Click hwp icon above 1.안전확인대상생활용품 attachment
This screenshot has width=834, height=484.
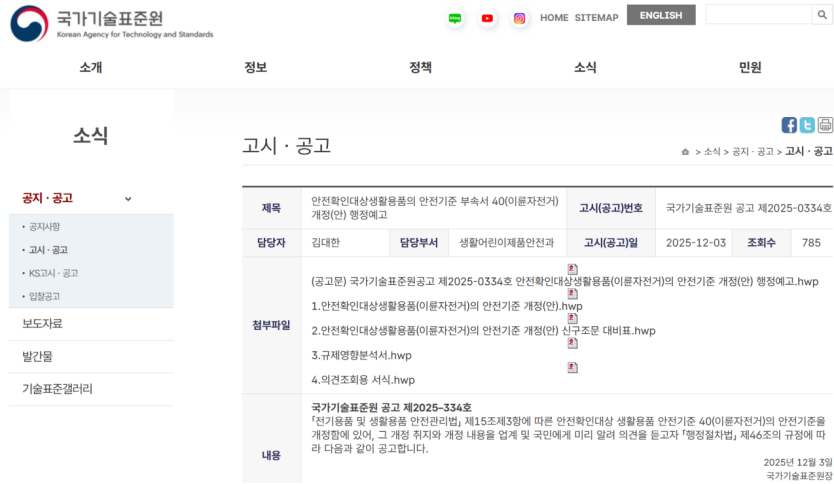(x=572, y=294)
